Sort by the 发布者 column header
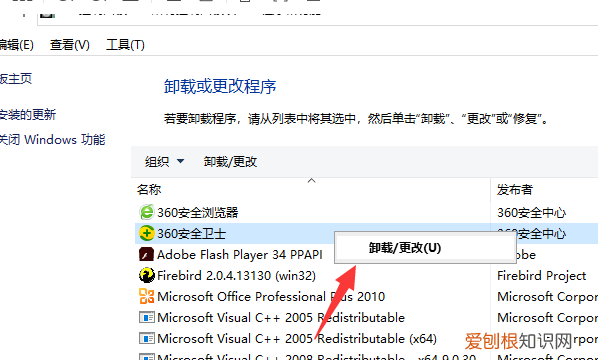The height and width of the screenshot is (360, 598). [x=514, y=190]
